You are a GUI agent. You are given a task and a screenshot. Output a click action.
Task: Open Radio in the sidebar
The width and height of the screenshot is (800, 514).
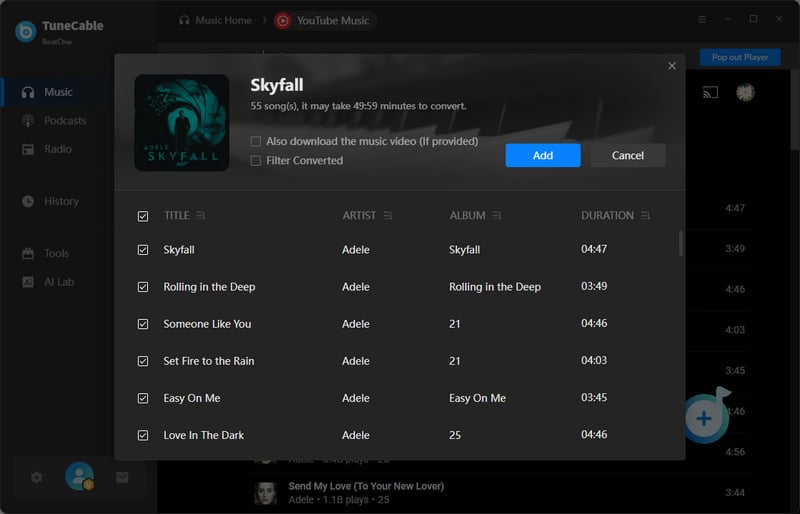(46, 150)
